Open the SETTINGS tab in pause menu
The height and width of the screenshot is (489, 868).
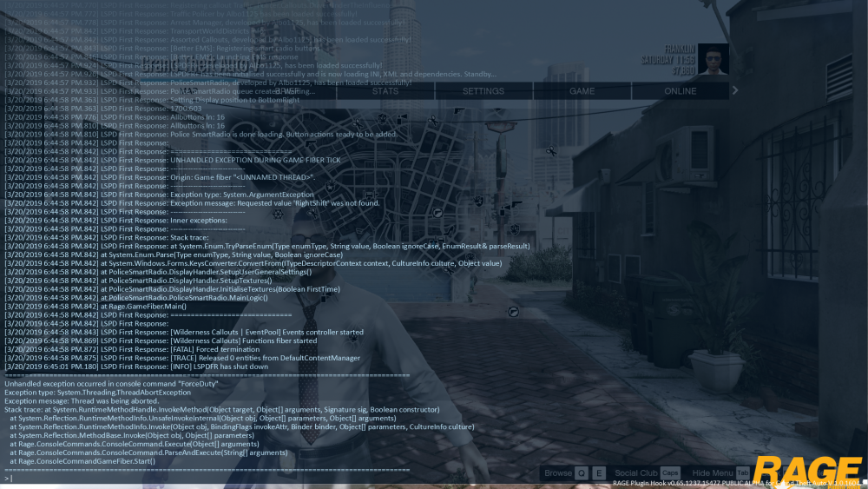483,91
